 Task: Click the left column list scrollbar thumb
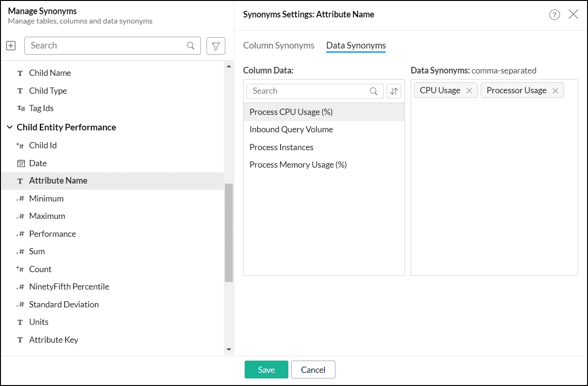229,233
